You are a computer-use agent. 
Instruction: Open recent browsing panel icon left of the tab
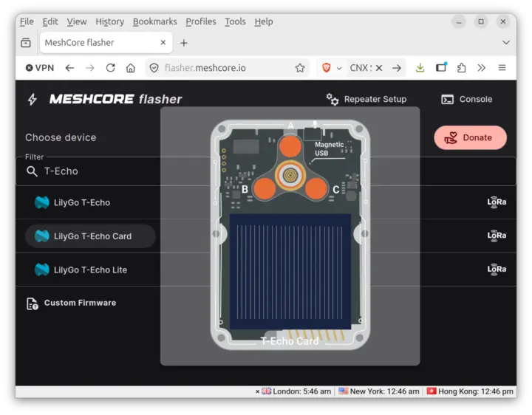coord(26,43)
